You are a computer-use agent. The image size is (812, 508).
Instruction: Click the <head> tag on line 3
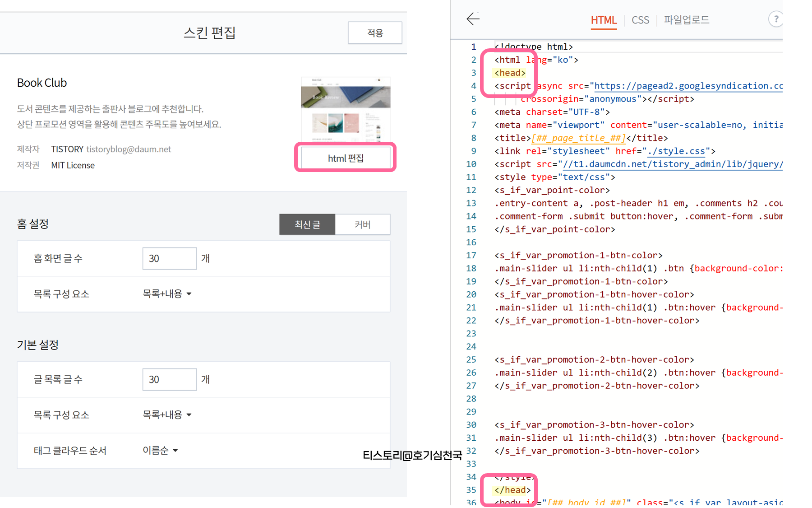[510, 73]
